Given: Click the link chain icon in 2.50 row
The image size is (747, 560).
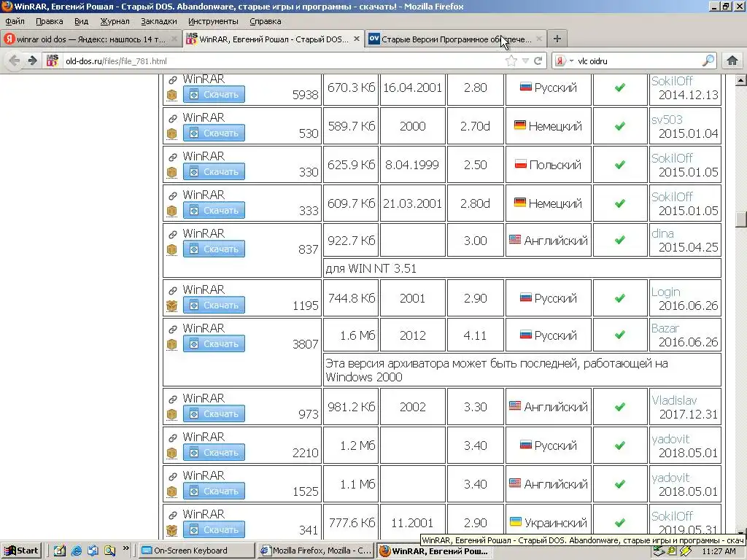Looking at the screenshot, I should pyautogui.click(x=172, y=157).
